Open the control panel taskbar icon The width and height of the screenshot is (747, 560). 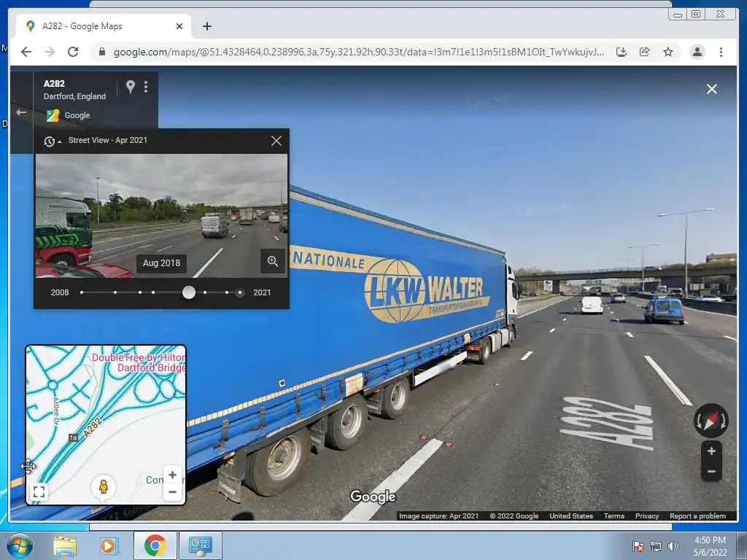pos(200,545)
